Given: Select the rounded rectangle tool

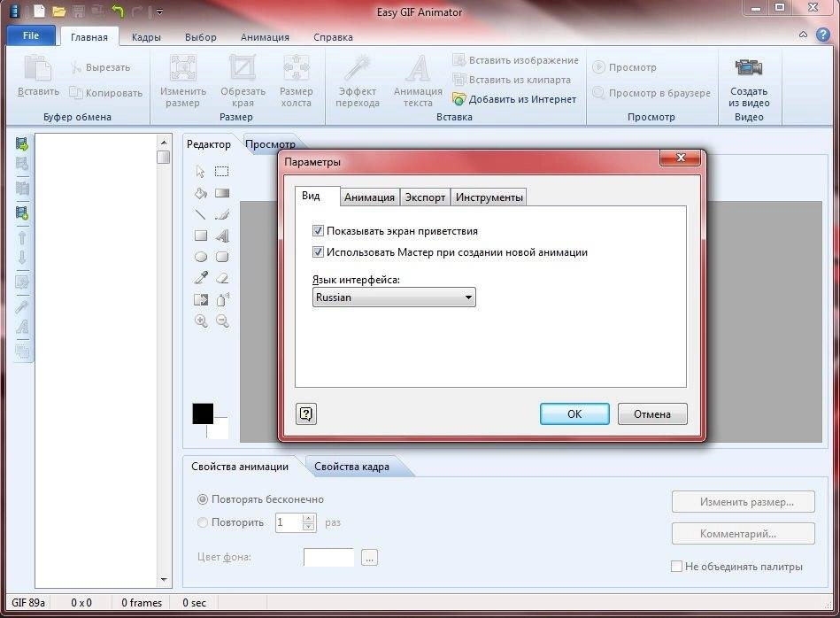Looking at the screenshot, I should pos(222,257).
